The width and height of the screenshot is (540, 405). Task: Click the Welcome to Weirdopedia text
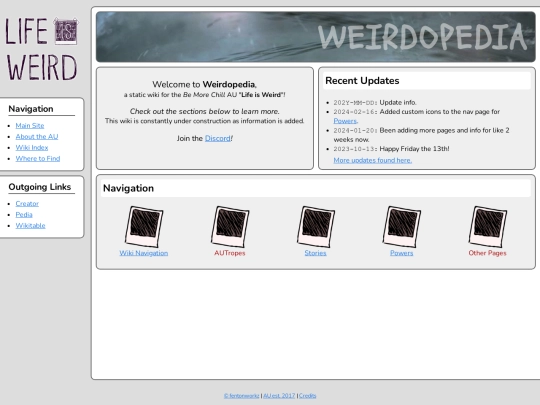click(x=205, y=85)
